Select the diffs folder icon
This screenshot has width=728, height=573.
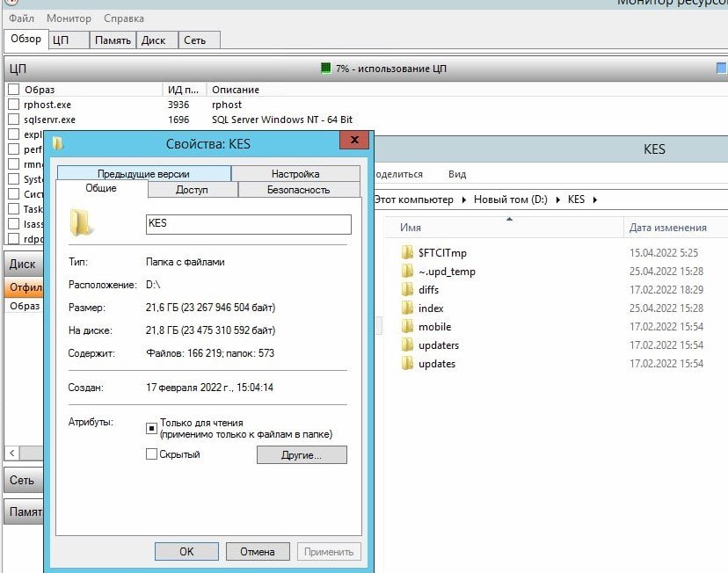click(x=407, y=290)
